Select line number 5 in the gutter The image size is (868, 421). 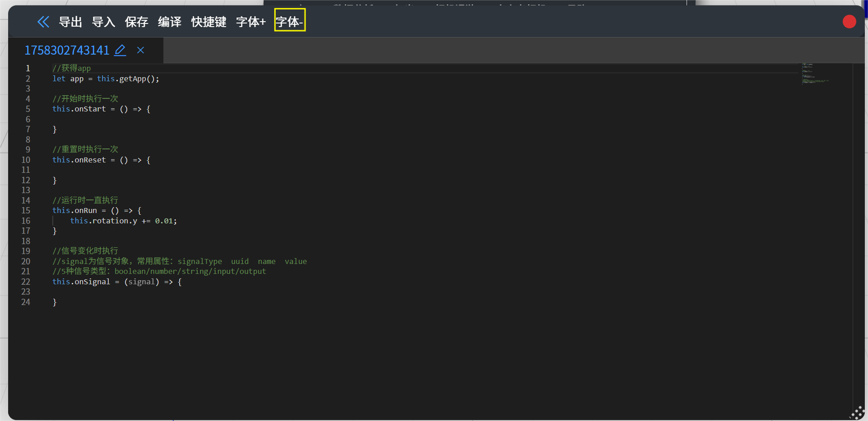point(28,109)
